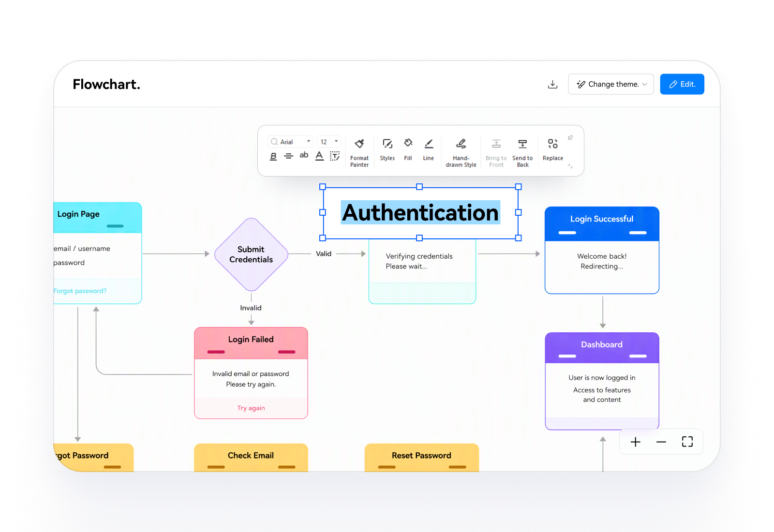The height and width of the screenshot is (532, 774).
Task: Select the Reset Password node
Action: (422, 457)
